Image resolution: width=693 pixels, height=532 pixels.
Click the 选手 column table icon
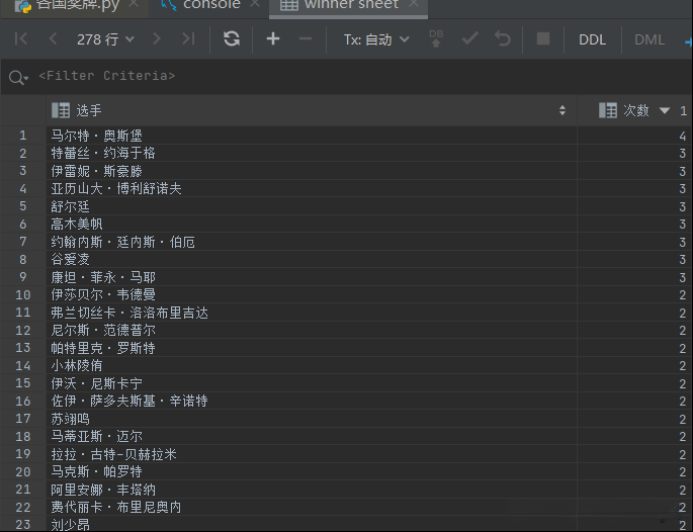point(61,110)
